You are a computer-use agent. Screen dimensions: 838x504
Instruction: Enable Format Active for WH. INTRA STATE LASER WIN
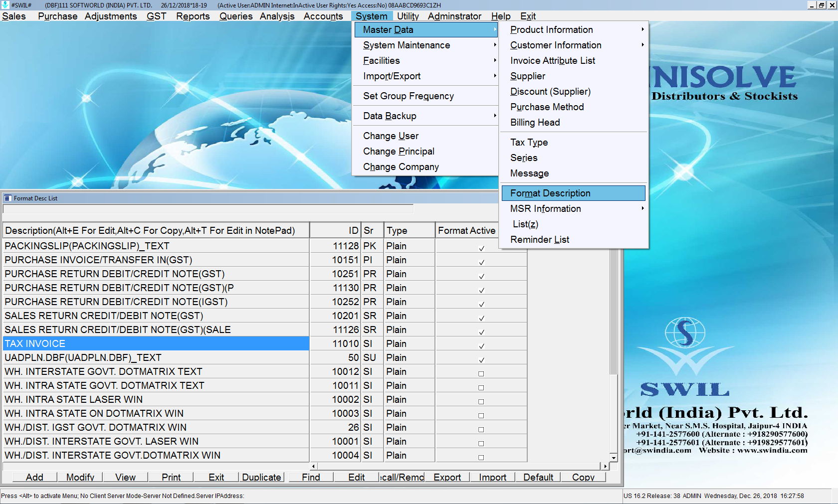[x=481, y=401]
